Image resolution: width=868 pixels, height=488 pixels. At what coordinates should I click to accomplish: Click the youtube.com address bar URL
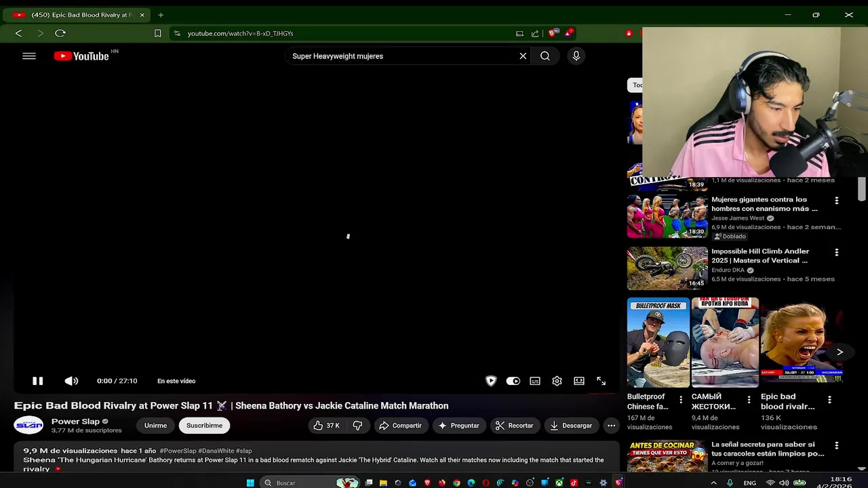[240, 33]
